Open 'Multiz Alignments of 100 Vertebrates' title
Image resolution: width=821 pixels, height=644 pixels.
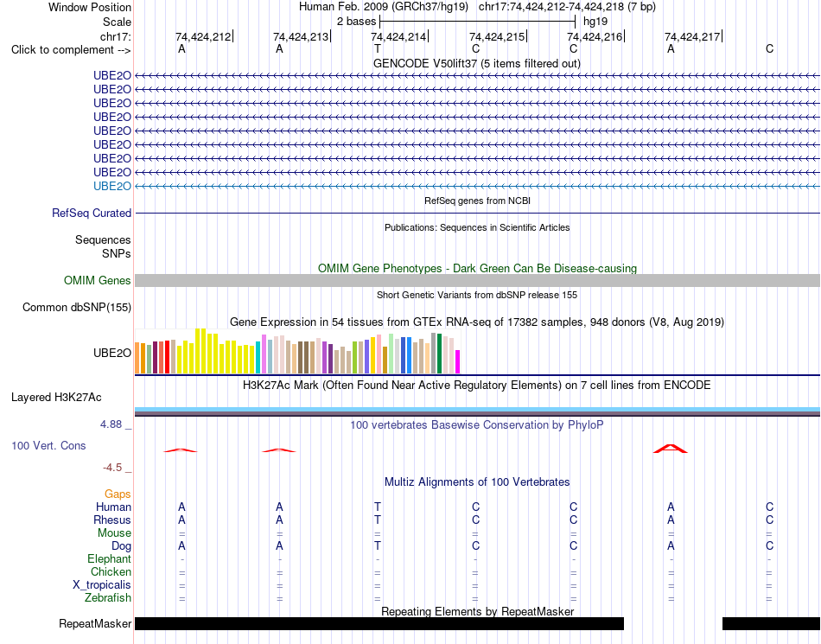click(477, 481)
